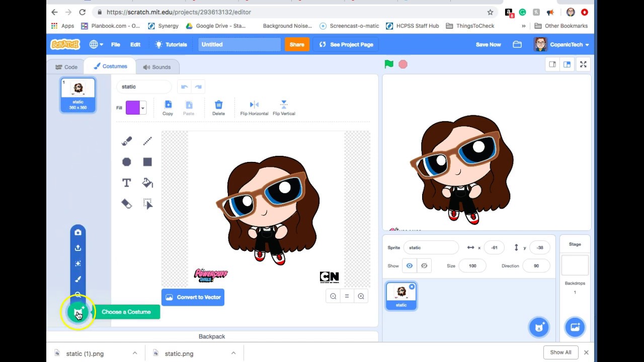Select the Eraser tool
Screen dimensions: 644x362
pyautogui.click(x=127, y=204)
